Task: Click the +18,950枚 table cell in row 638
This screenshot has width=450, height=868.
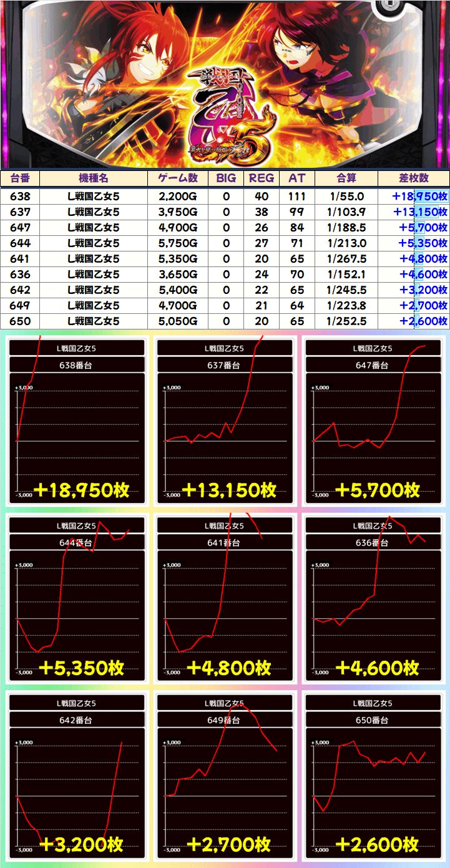Action: click(414, 196)
